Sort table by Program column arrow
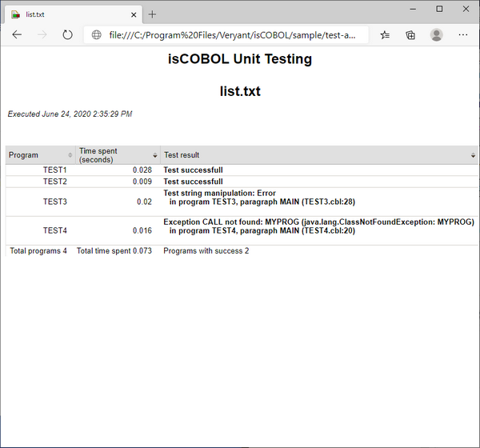 pos(70,155)
